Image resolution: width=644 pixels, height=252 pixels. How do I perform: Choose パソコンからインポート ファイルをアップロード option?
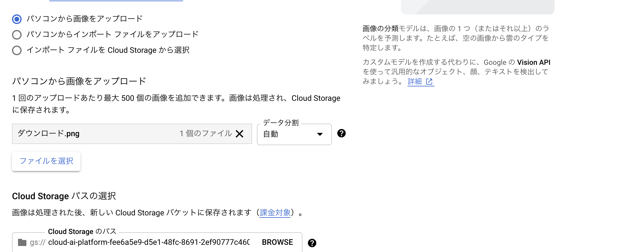17,35
